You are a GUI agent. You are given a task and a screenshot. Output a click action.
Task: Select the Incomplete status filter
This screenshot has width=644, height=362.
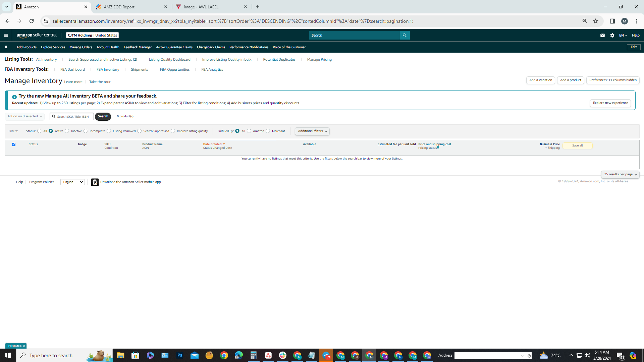pyautogui.click(x=86, y=131)
